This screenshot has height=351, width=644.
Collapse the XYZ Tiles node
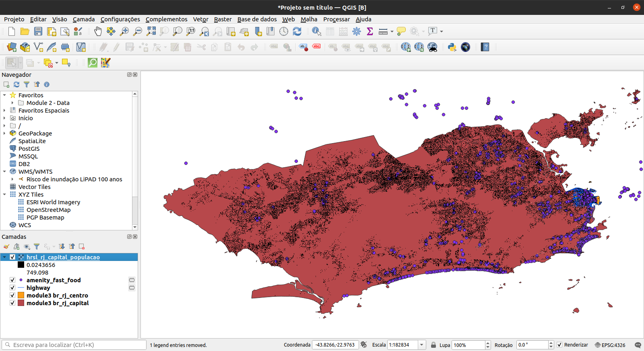4,195
